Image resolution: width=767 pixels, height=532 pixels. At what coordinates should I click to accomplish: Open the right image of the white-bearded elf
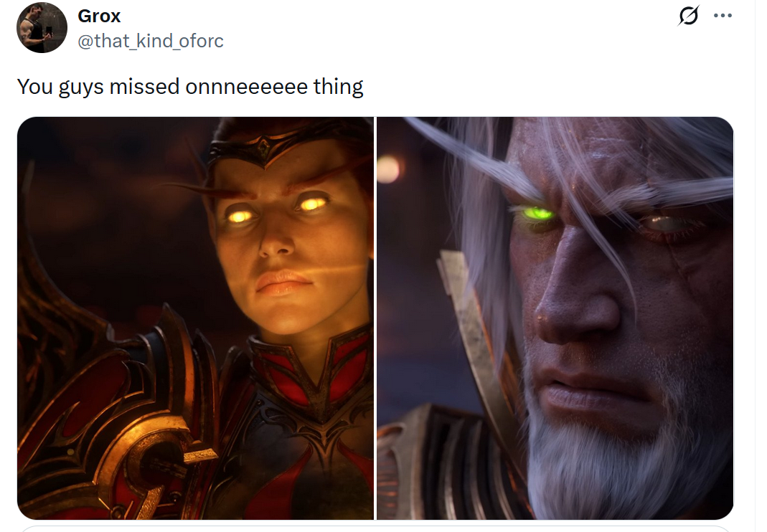555,318
